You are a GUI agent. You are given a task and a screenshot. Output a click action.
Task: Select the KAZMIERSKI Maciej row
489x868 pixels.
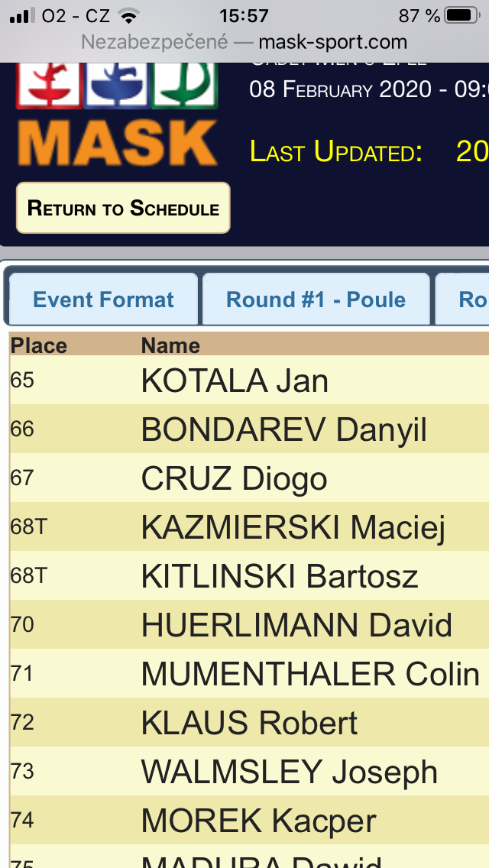pos(249,526)
